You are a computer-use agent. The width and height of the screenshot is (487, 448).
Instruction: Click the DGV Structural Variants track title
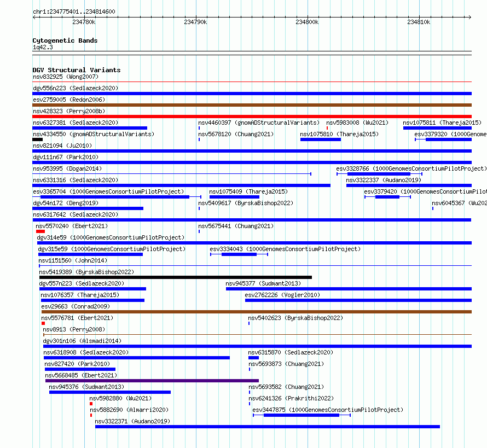click(x=77, y=70)
